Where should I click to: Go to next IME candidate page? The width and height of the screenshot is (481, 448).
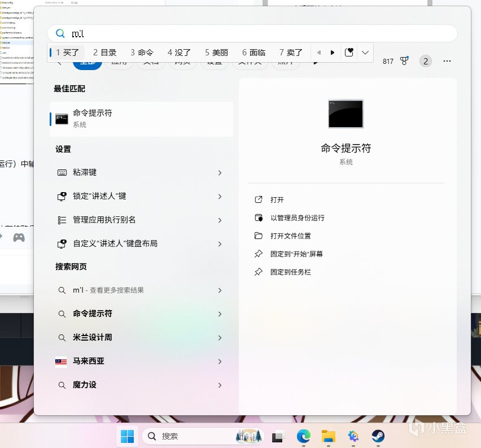[332, 53]
